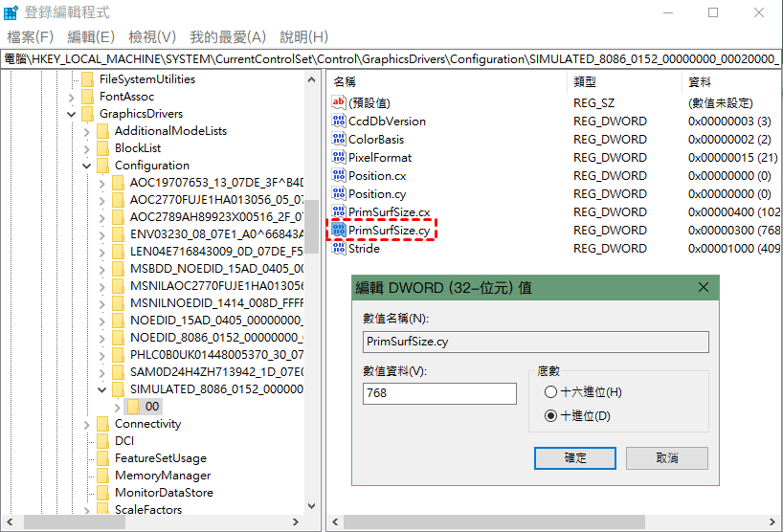Collapse the GraphicsDrivers tree node
The image size is (783, 532).
coord(72,114)
